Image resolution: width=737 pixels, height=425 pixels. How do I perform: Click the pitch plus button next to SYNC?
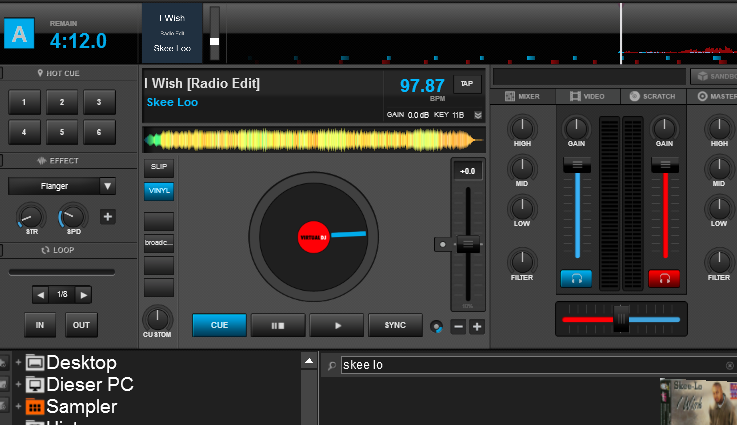pyautogui.click(x=477, y=326)
